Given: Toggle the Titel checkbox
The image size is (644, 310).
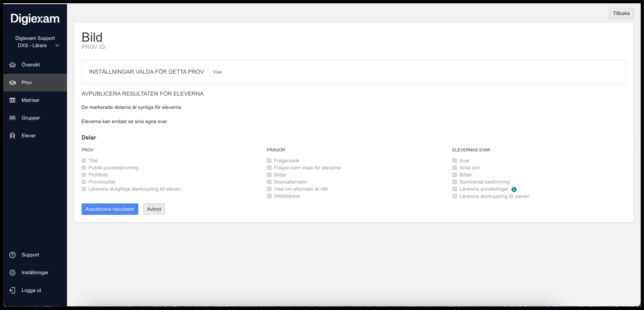Looking at the screenshot, I should [x=84, y=161].
